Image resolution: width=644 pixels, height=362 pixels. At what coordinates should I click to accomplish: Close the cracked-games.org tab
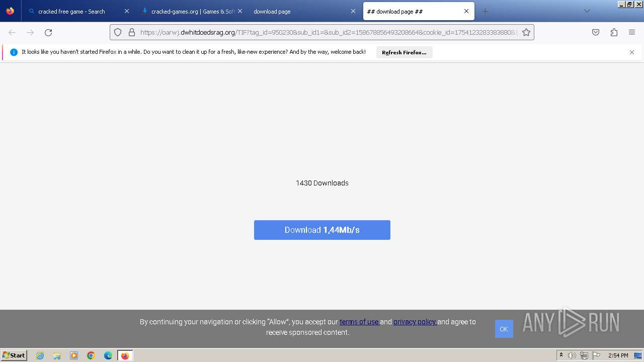240,11
